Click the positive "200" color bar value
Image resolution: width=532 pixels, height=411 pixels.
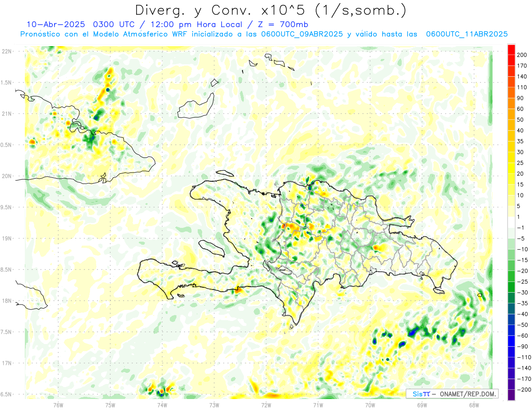pos(522,55)
